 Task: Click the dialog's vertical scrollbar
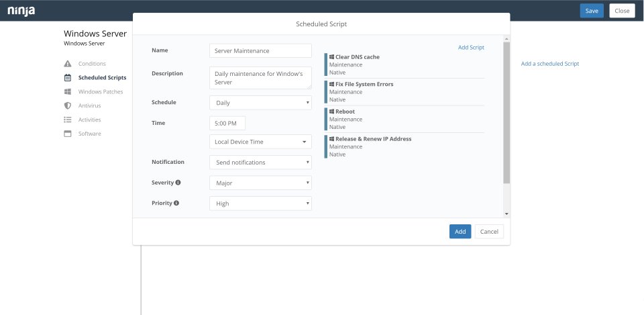[x=506, y=113]
